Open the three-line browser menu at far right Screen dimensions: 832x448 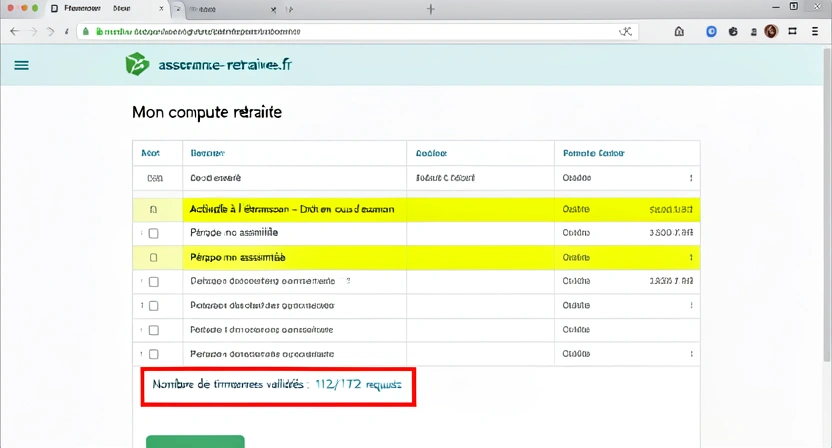tap(815, 32)
